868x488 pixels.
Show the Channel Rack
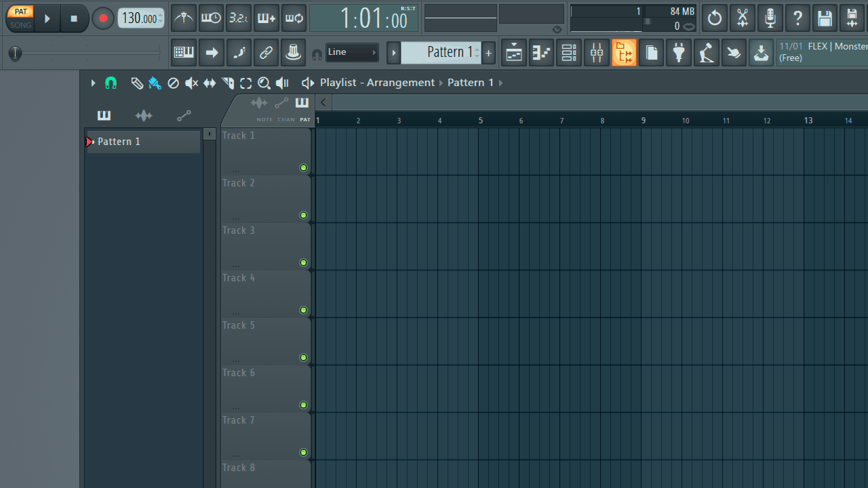(568, 52)
